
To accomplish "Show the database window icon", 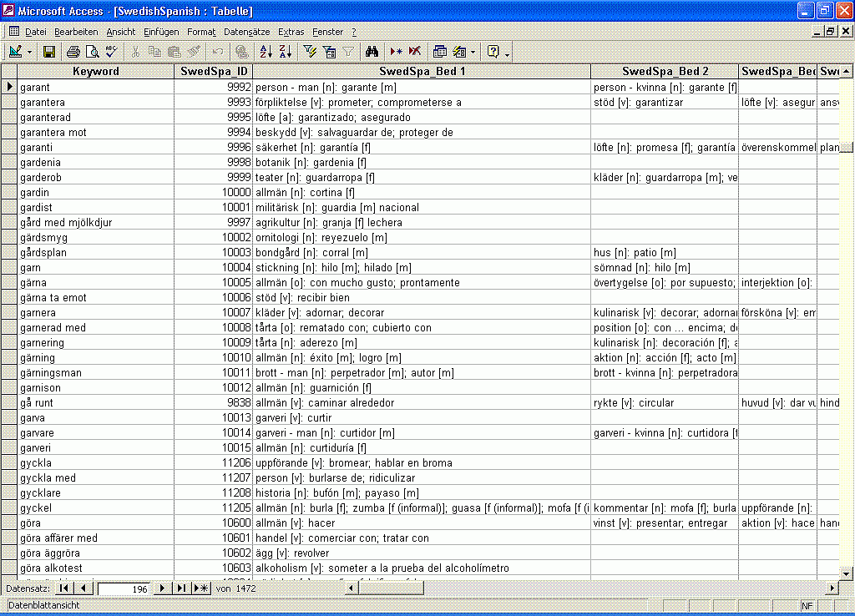I will (x=439, y=52).
